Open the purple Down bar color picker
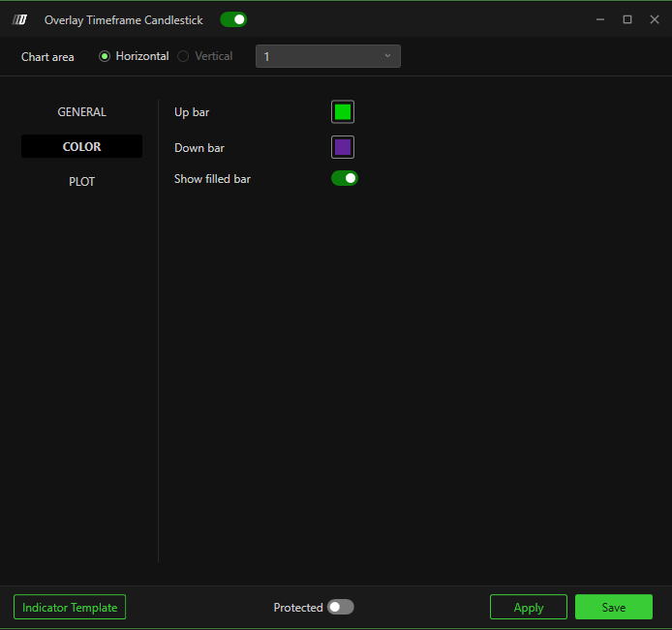Viewport: 672px width, 630px height. tap(343, 147)
